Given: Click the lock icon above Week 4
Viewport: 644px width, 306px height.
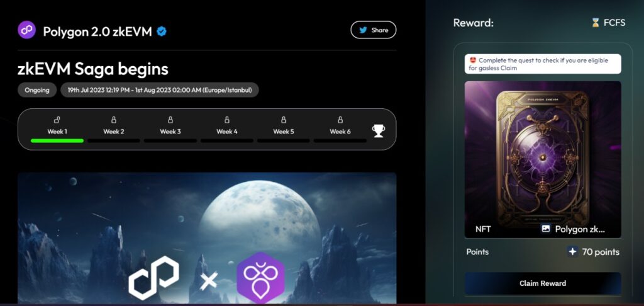Looking at the screenshot, I should coord(226,120).
